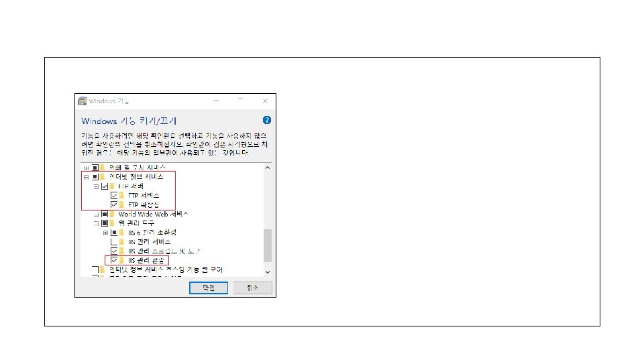The height and width of the screenshot is (362, 644).
Task: Click the folder icon beside 웹 관리 도구
Action: (112, 223)
